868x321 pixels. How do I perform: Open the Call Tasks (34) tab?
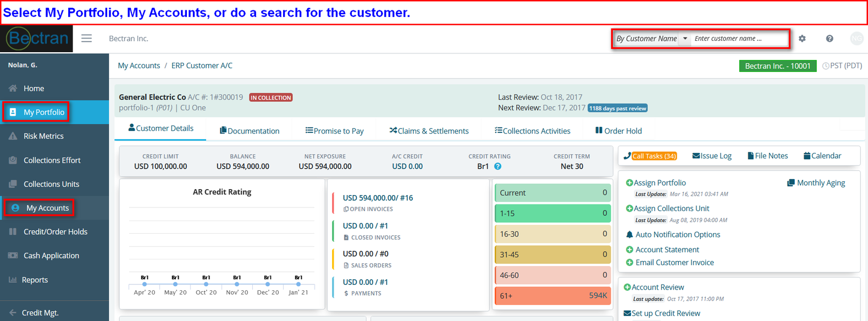650,156
